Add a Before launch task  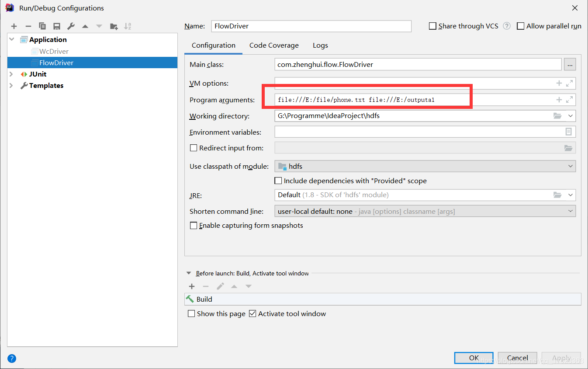click(191, 286)
